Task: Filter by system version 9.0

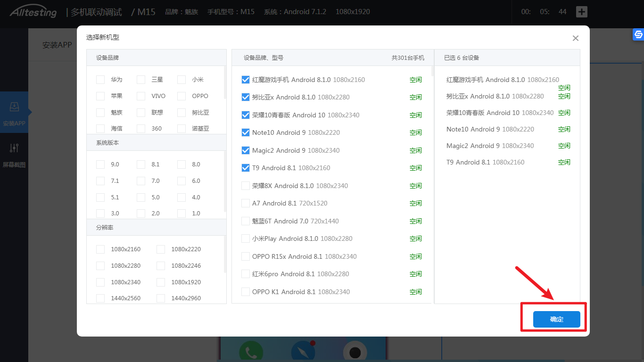Action: click(100, 165)
